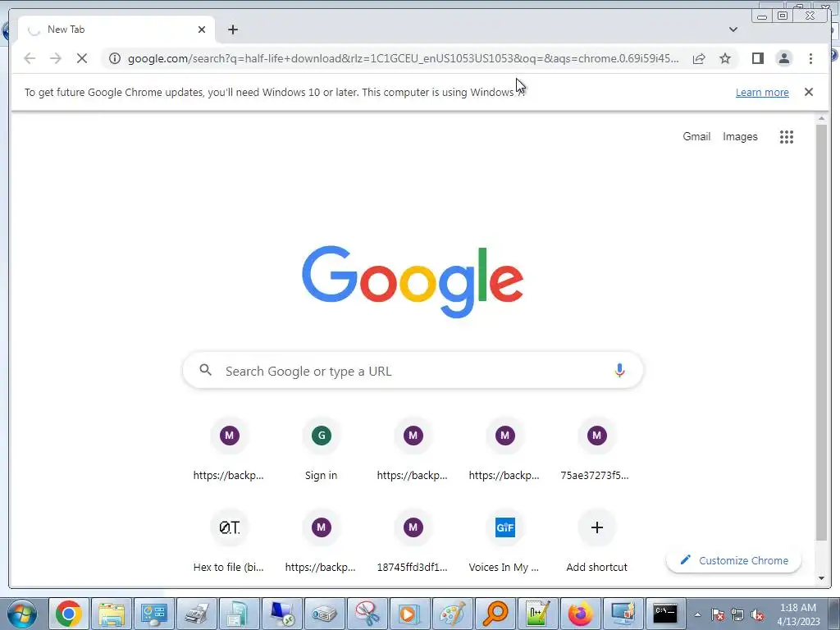
Task: Open Remote Desktop Connection taskbar icon
Action: coord(282,614)
